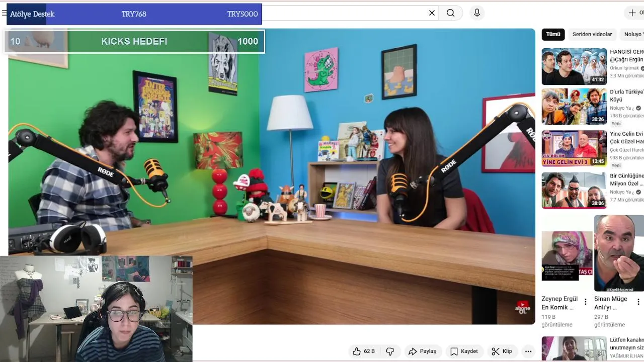Viewport: 644px width, 362px height.
Task: Select the Tümü filter chip
Action: pyautogui.click(x=553, y=34)
